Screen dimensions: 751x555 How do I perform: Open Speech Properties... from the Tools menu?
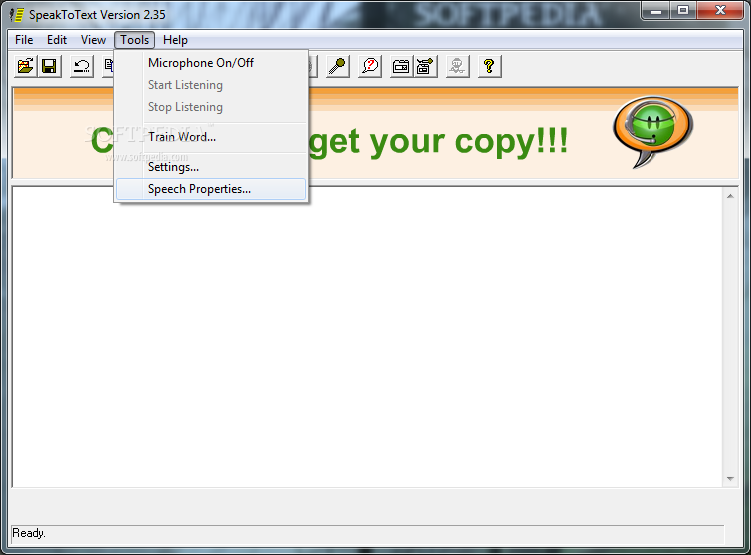coord(211,189)
